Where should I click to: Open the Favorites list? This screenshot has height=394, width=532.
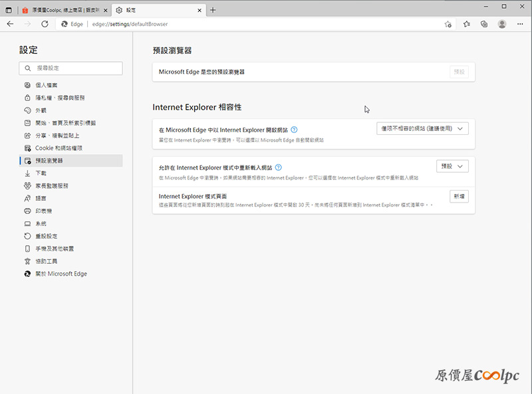tap(467, 24)
